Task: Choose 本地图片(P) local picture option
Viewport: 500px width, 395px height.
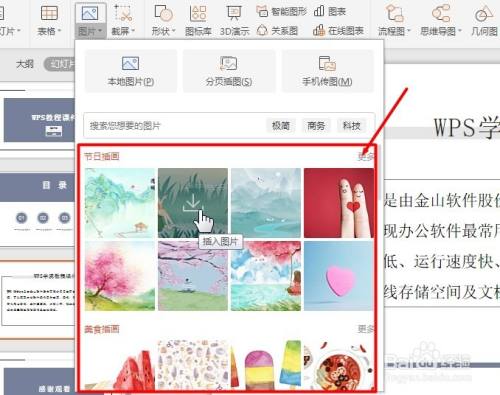Action: click(x=131, y=71)
